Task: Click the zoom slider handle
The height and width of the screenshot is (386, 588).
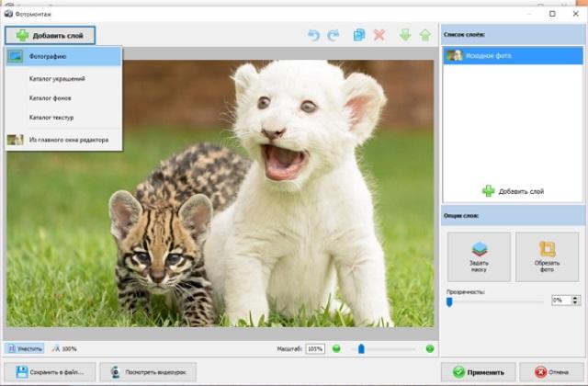Action: coord(361,349)
